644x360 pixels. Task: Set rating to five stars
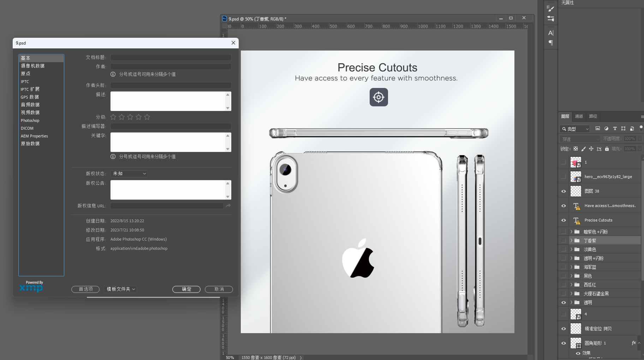[147, 117]
